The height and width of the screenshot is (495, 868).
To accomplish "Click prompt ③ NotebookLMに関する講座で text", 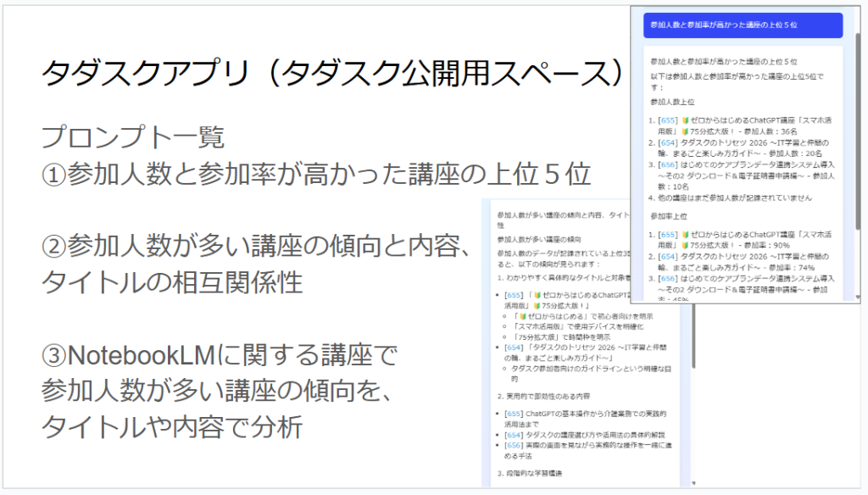I will 220,357.
